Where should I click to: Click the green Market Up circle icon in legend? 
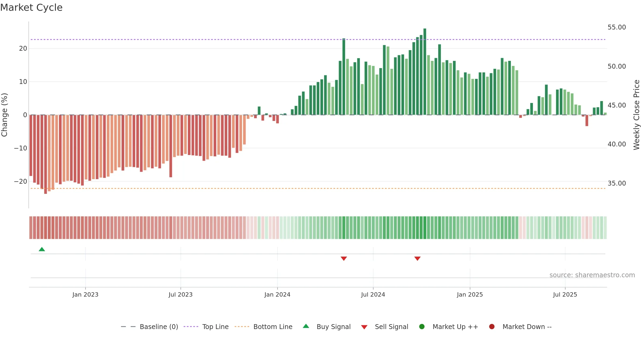(x=422, y=327)
